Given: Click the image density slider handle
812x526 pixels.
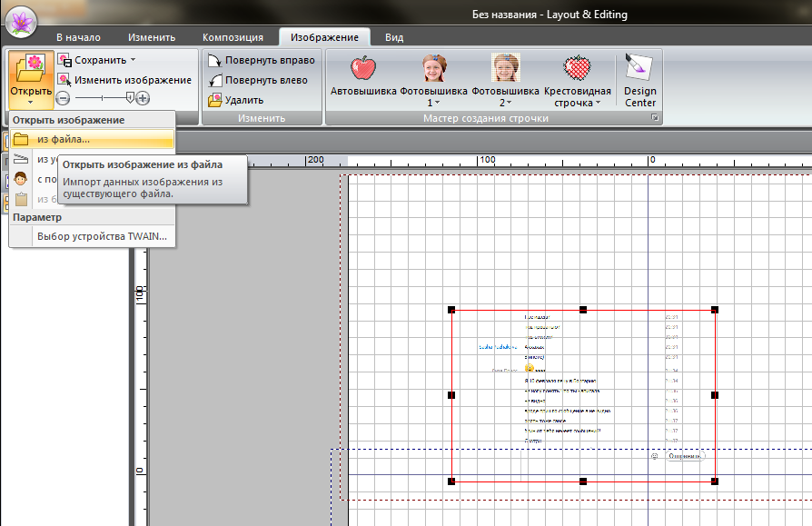Looking at the screenshot, I should pos(129,97).
